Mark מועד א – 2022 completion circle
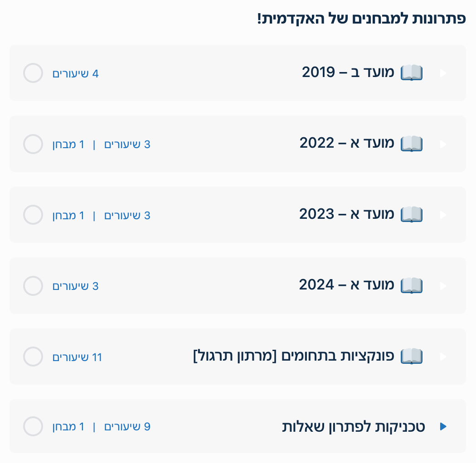The height and width of the screenshot is (463, 476). pyautogui.click(x=33, y=144)
